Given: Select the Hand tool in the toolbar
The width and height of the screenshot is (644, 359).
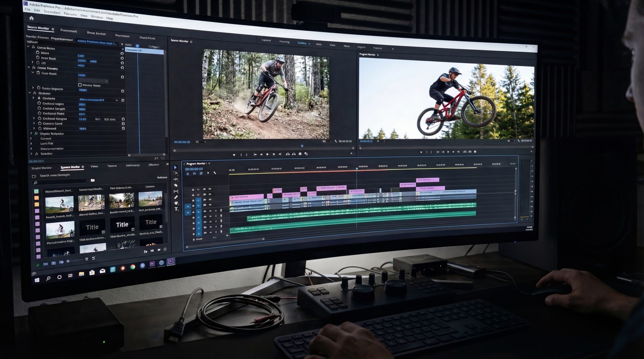Looking at the screenshot, I should (176, 203).
